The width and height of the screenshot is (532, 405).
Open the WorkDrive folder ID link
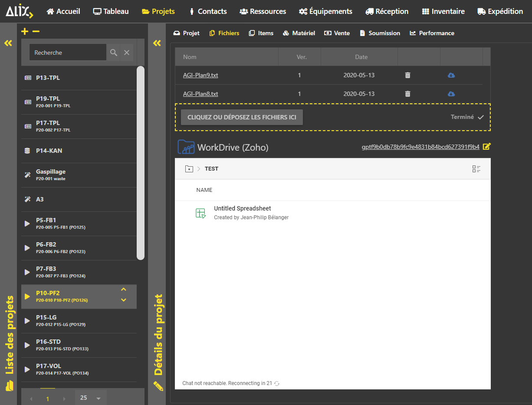tap(420, 147)
